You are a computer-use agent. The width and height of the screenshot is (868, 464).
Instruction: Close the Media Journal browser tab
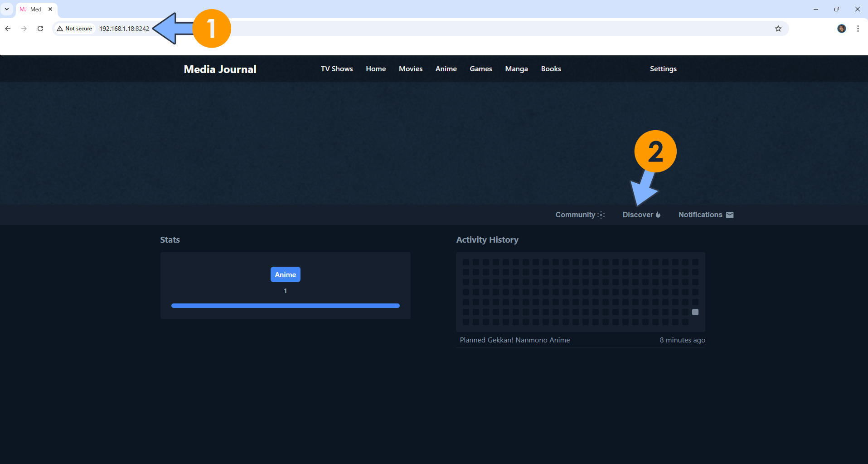[50, 9]
